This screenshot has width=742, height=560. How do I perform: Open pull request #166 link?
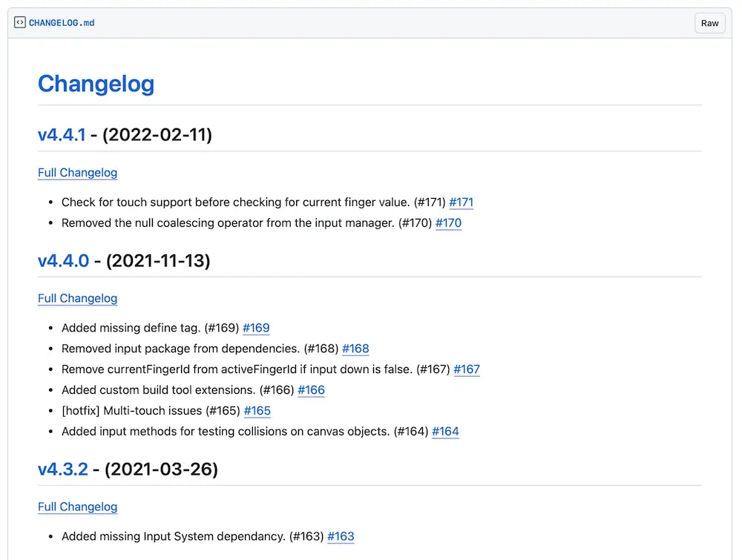311,390
